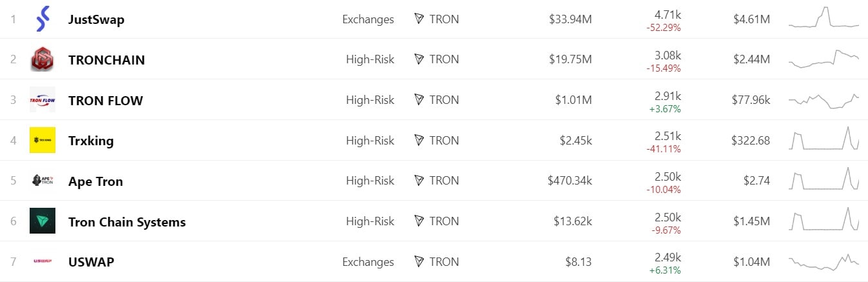The image size is (868, 282).
Task: Filter by Exchanges category in JustSwap row
Action: 368,19
